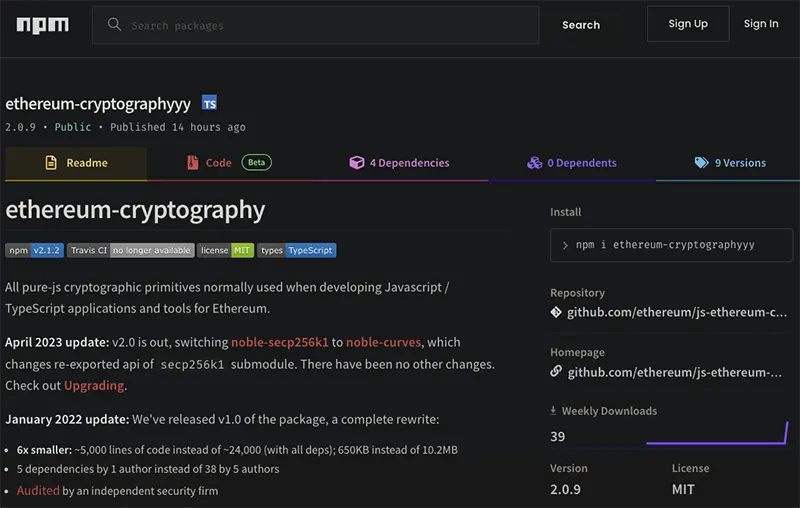Viewport: 800px width, 508px height.
Task: Click the License value MIT in sidebar
Action: click(x=683, y=490)
